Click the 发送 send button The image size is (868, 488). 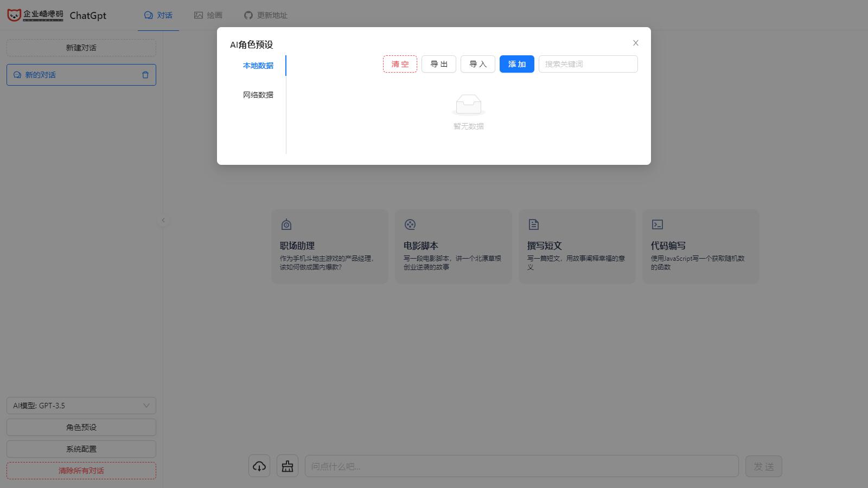tap(764, 466)
